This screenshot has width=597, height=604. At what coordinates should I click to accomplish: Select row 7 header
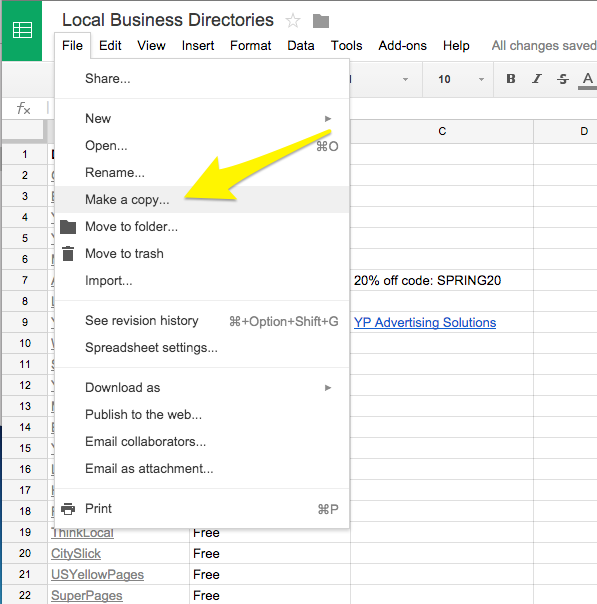25,280
